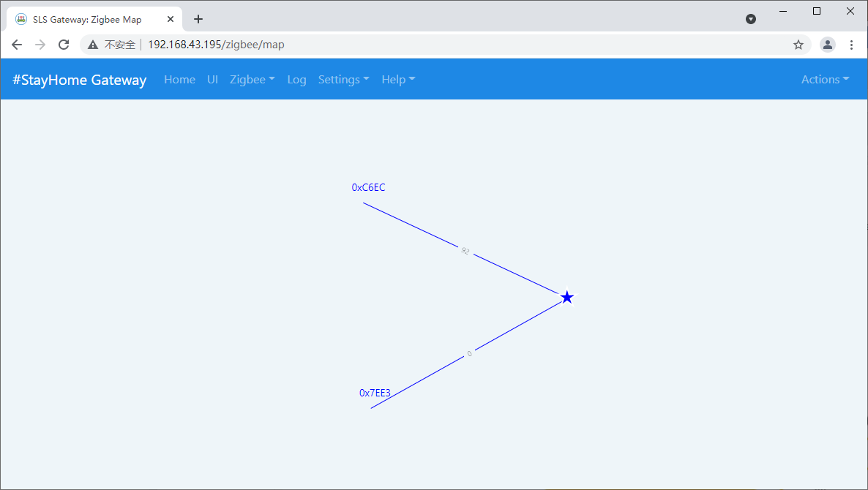This screenshot has height=490, width=868.
Task: Click the not-secure warning triangle icon
Action: click(x=93, y=45)
